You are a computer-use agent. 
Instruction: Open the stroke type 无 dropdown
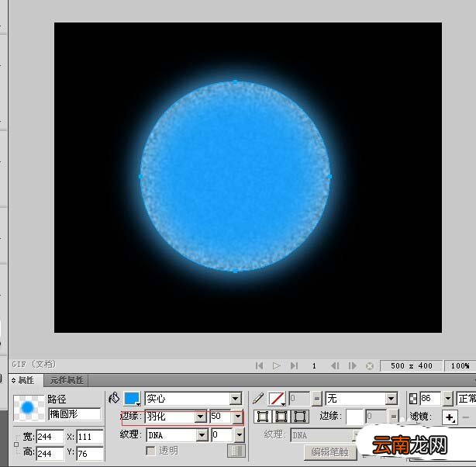coord(391,398)
